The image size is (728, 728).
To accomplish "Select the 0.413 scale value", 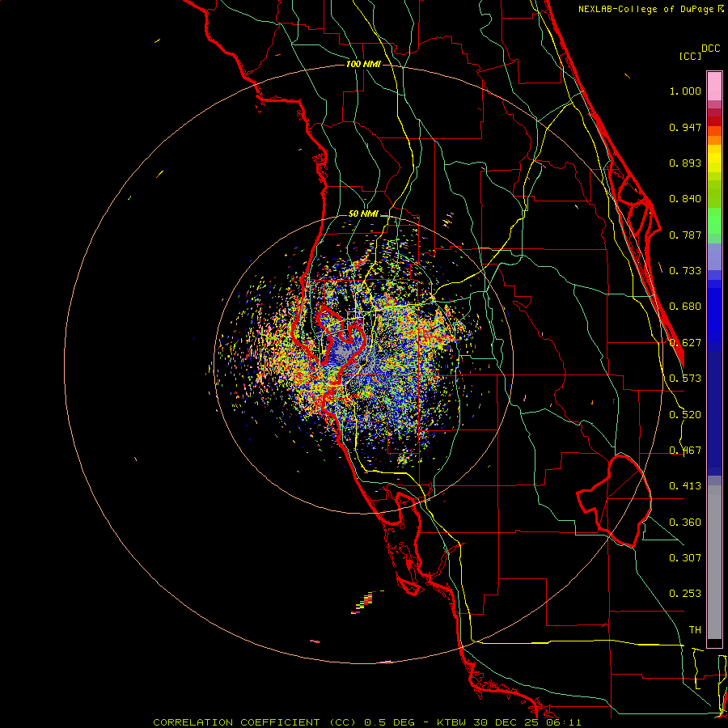I will (x=685, y=486).
